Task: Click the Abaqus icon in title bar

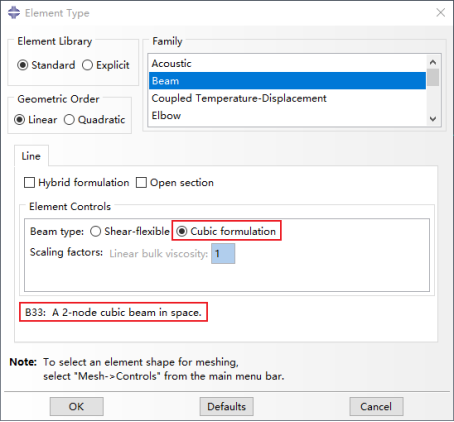Action: pyautogui.click(x=14, y=13)
